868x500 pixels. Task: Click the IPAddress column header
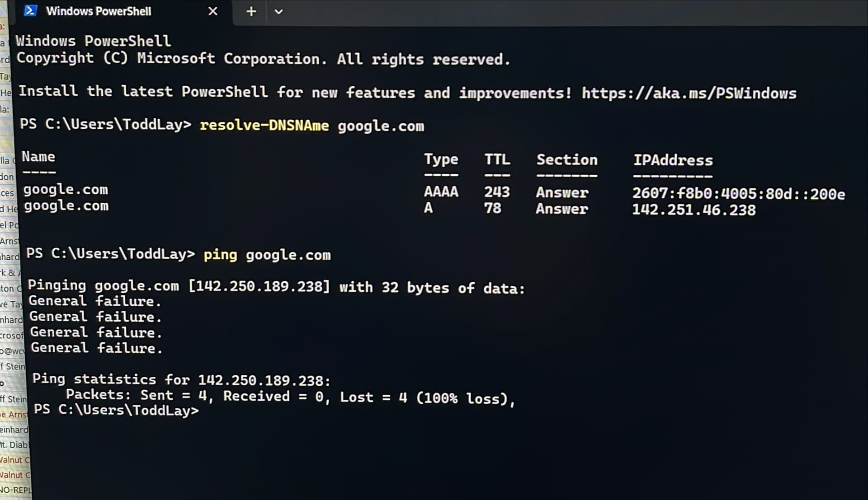tap(673, 160)
